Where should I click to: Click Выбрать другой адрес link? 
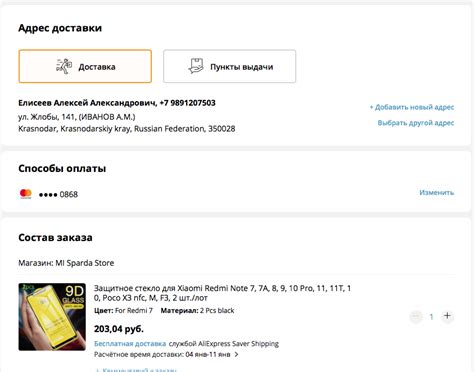[x=416, y=123]
